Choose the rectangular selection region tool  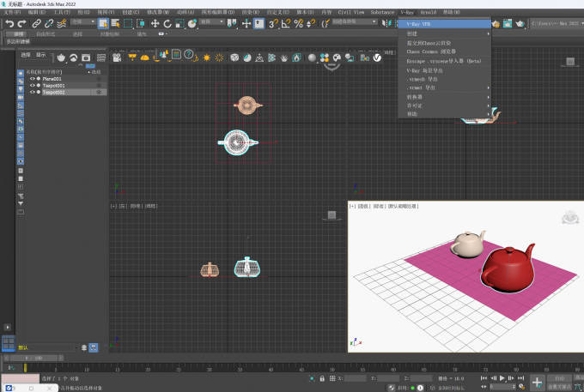click(x=128, y=23)
